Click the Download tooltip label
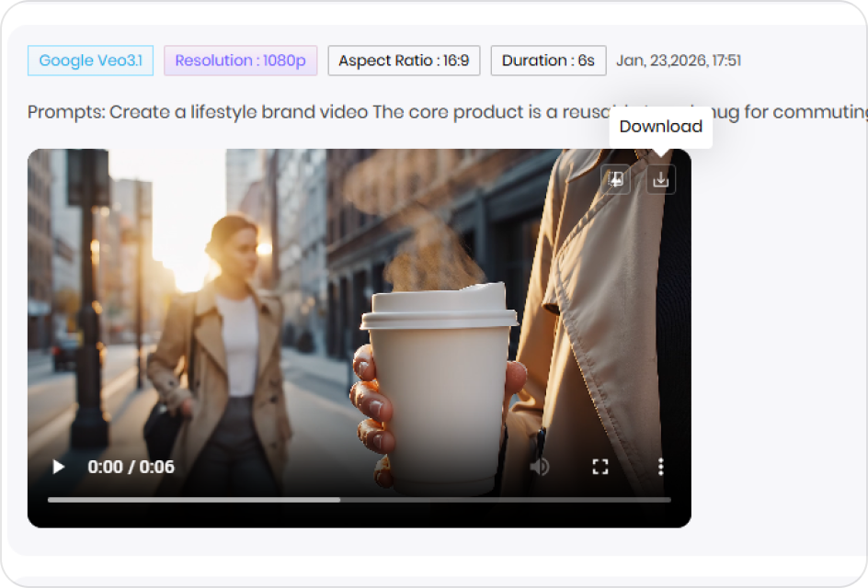Screen dimensions: 868x588 point(660,126)
